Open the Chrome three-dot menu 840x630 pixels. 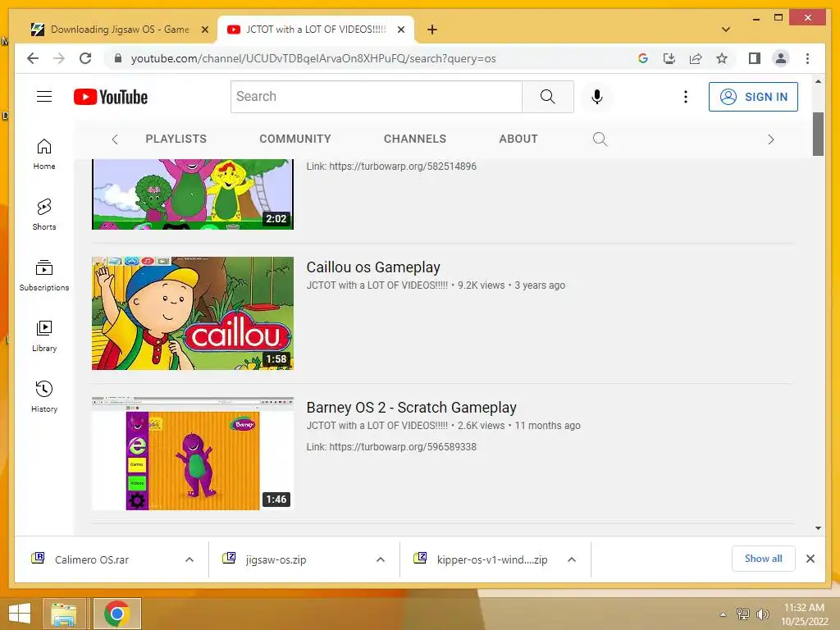coord(807,58)
